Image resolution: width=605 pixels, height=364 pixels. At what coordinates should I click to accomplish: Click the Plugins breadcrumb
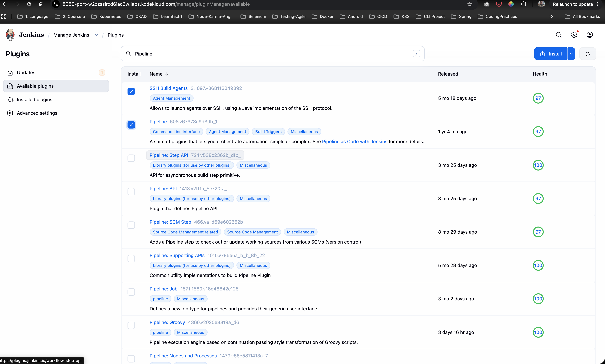pyautogui.click(x=115, y=35)
